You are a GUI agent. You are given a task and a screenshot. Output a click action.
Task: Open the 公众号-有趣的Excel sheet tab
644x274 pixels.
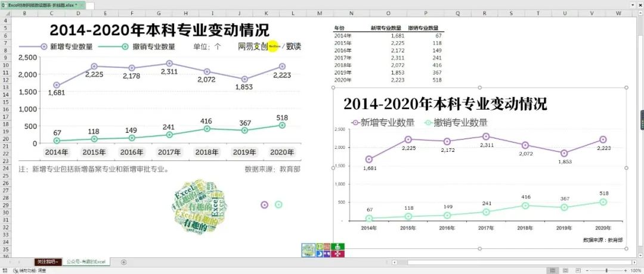[85, 261]
